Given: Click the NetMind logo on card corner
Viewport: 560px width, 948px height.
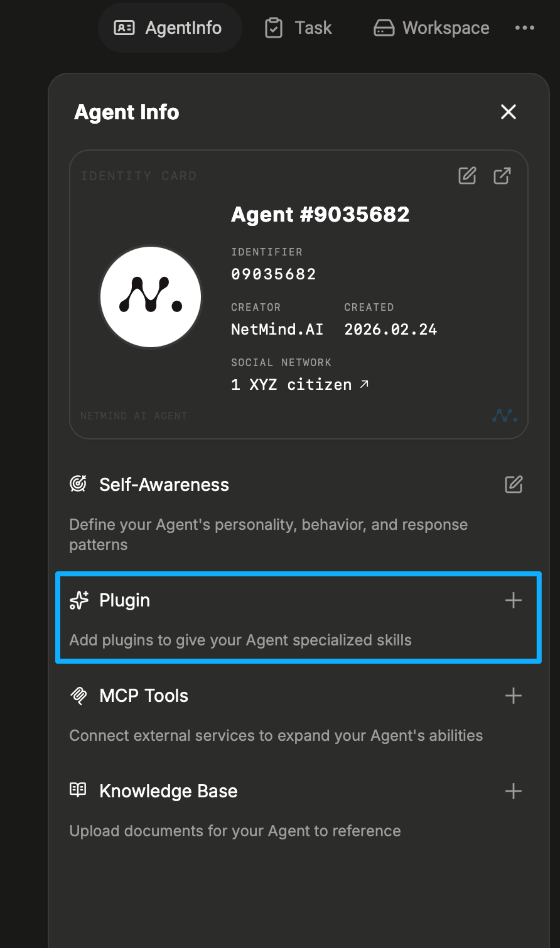Looking at the screenshot, I should tap(505, 416).
